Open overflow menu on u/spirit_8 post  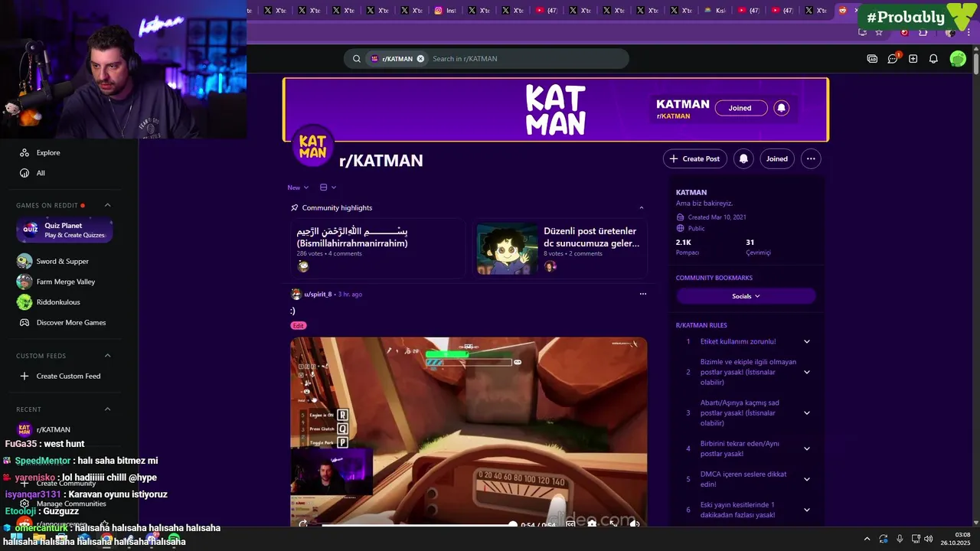[643, 294]
